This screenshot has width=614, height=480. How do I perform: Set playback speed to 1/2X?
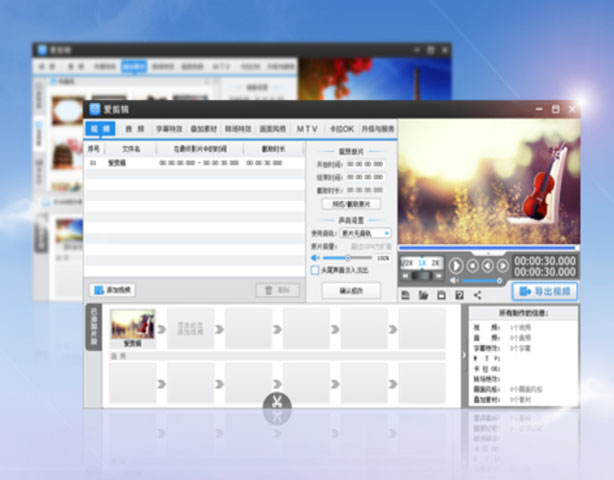point(407,263)
